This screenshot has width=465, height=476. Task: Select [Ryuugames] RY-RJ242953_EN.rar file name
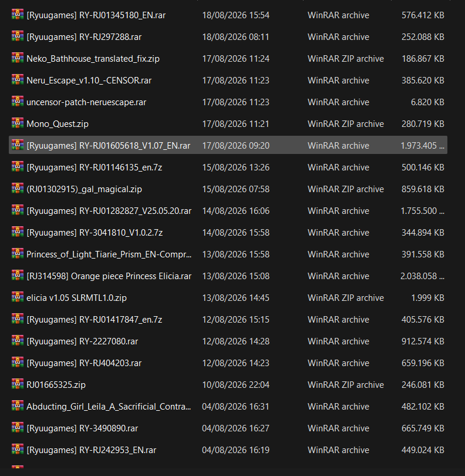(92, 450)
